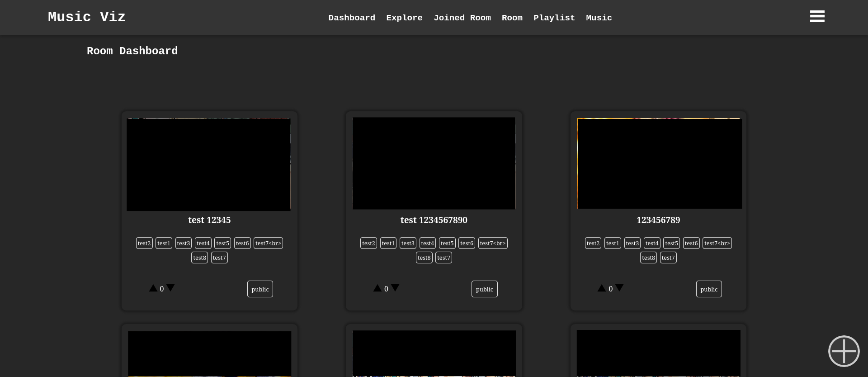The width and height of the screenshot is (868, 377).
Task: Upvote the 'test 1234567890' room
Action: 377,288
